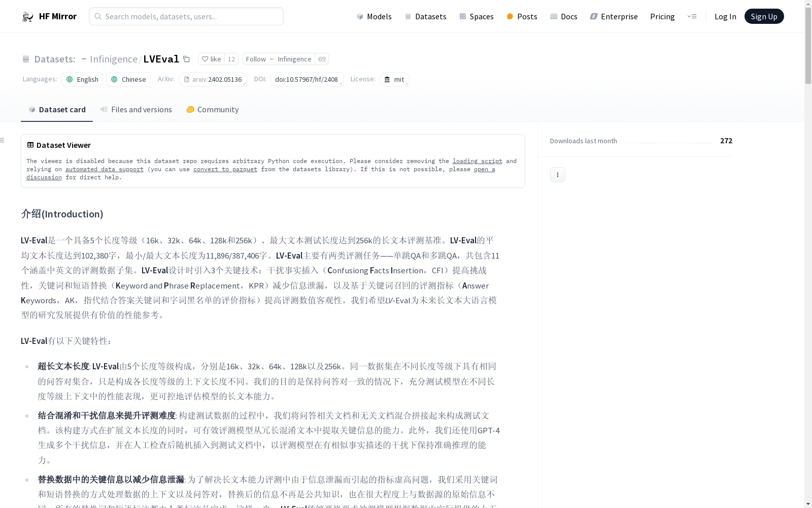Expand the more navigation menu
Viewport: 812px width, 508px height.
[692, 16]
